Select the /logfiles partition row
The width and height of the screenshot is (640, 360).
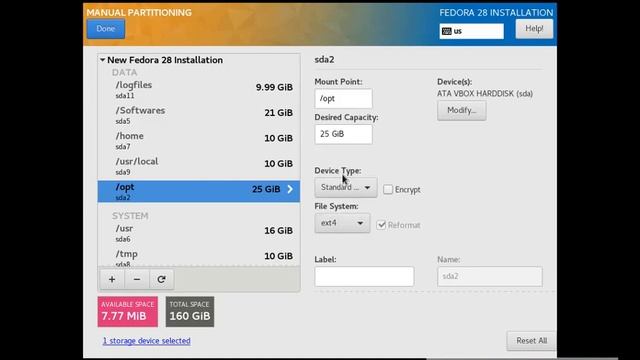(199, 89)
